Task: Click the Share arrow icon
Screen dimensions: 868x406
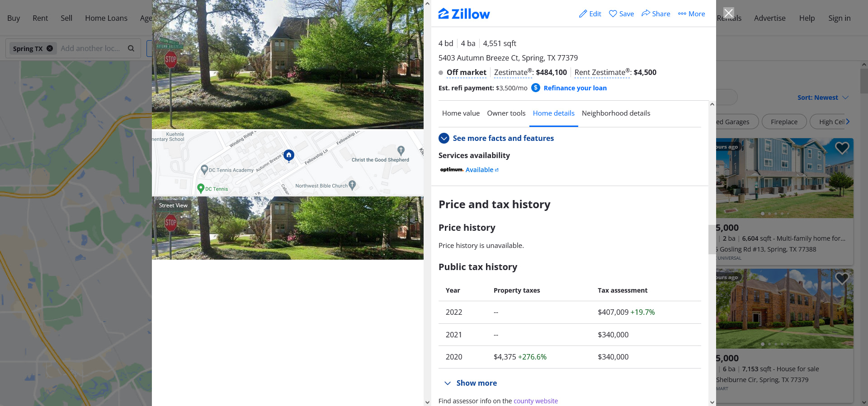Action: (646, 14)
